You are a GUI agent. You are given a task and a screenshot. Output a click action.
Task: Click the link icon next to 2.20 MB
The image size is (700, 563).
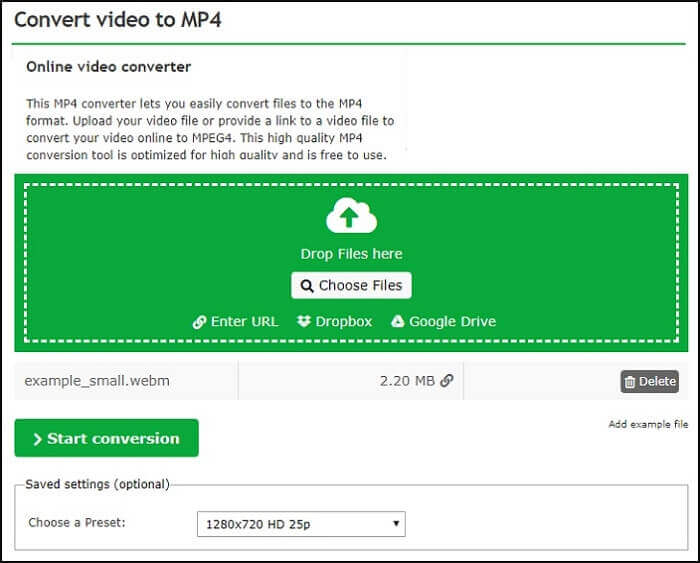point(446,381)
